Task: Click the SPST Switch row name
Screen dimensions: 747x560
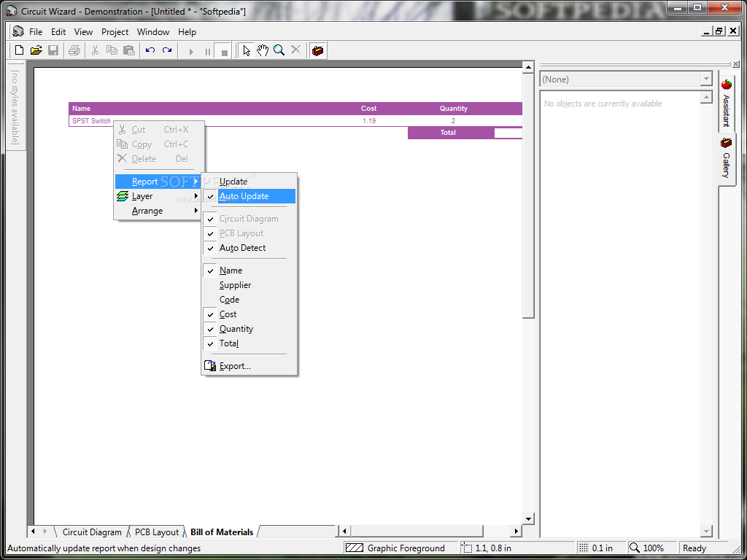Action: [x=91, y=121]
